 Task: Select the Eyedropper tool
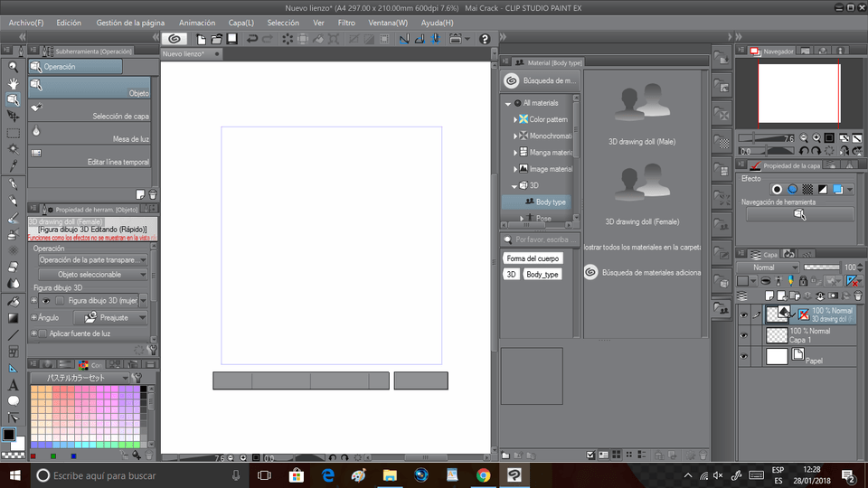pos(14,165)
